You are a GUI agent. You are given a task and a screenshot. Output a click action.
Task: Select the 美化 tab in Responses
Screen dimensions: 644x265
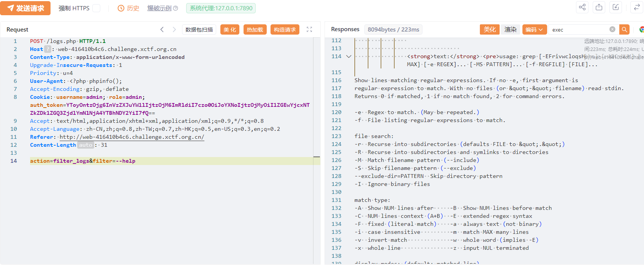(489, 30)
